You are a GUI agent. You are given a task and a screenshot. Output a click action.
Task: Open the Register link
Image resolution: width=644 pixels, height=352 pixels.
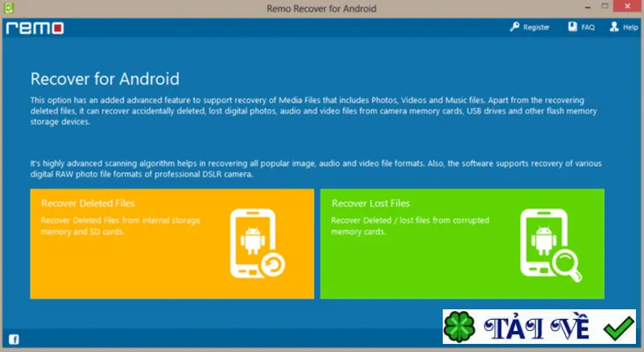[536, 27]
